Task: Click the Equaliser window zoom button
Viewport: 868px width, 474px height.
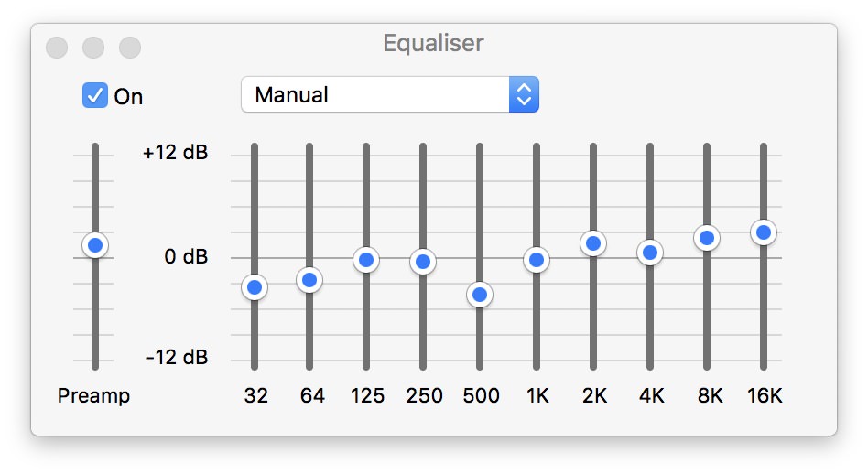Action: [x=130, y=47]
